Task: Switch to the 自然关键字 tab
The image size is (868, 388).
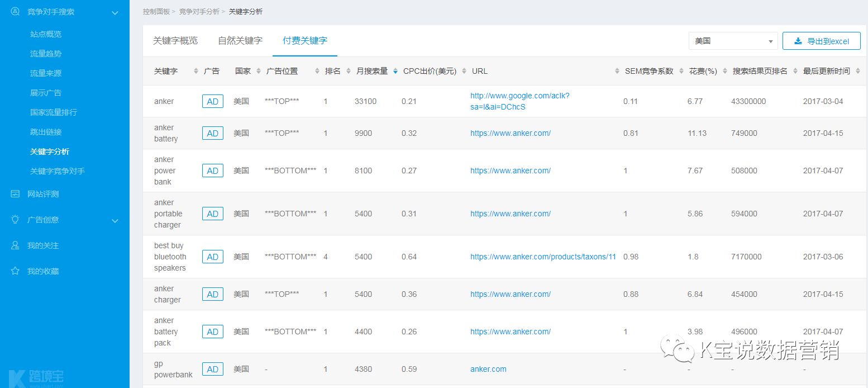Action: coord(240,41)
